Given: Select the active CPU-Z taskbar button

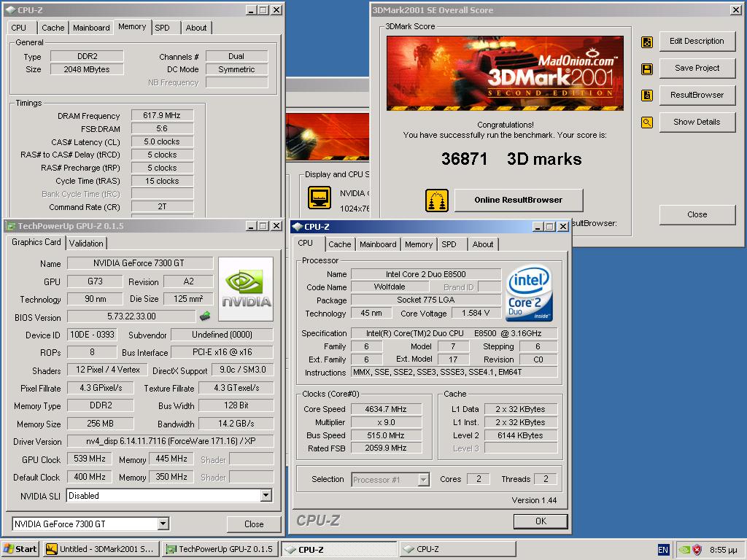Looking at the screenshot, I should point(338,549).
